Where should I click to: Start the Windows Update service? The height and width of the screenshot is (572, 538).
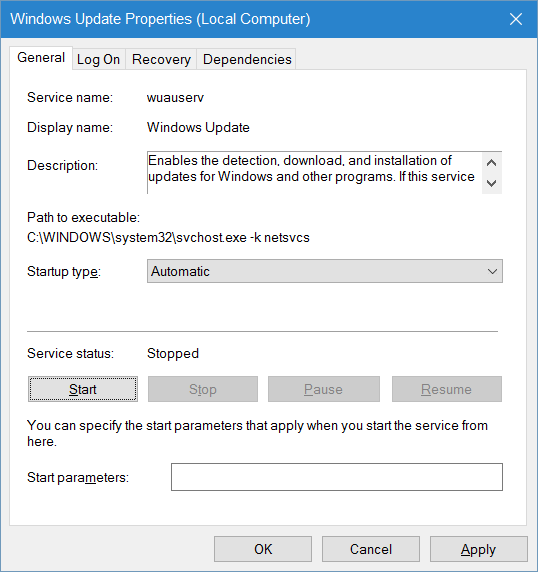tap(83, 389)
